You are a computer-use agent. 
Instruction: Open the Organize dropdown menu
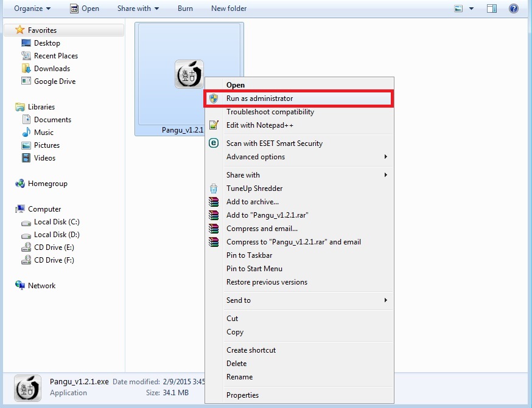coord(32,9)
